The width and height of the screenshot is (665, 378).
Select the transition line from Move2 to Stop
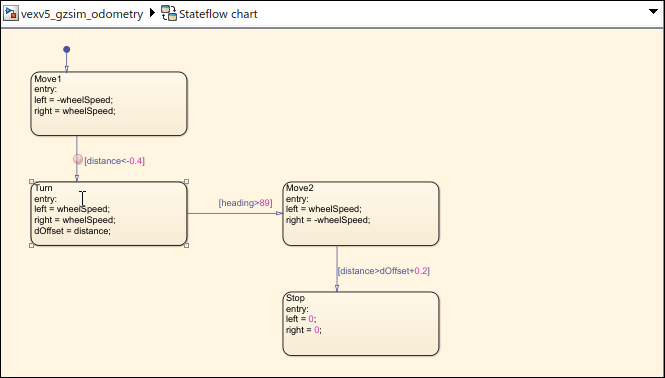[337, 269]
